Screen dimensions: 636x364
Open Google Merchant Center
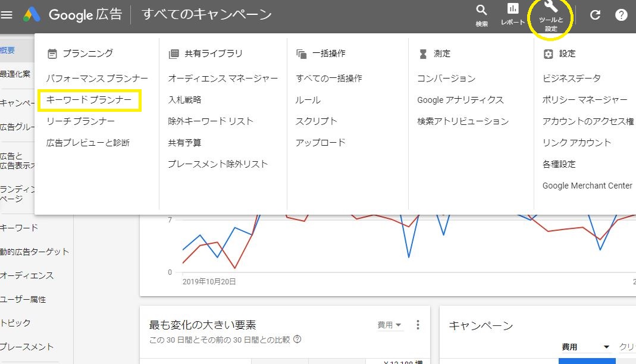click(x=587, y=186)
